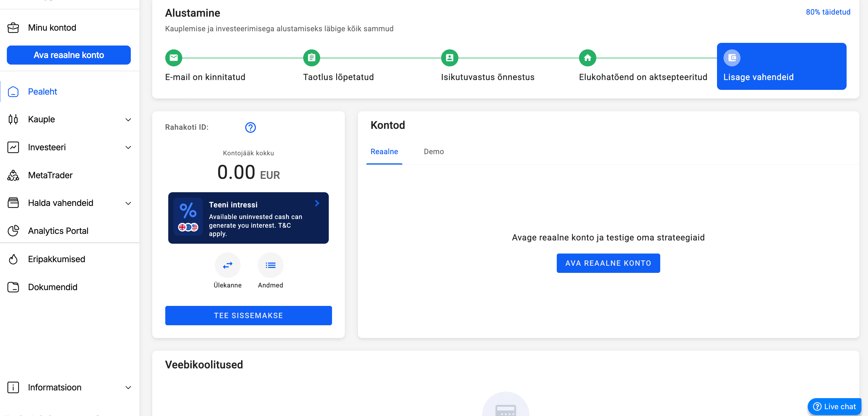
Task: Click the Investeeri chart icon
Action: pos(13,147)
